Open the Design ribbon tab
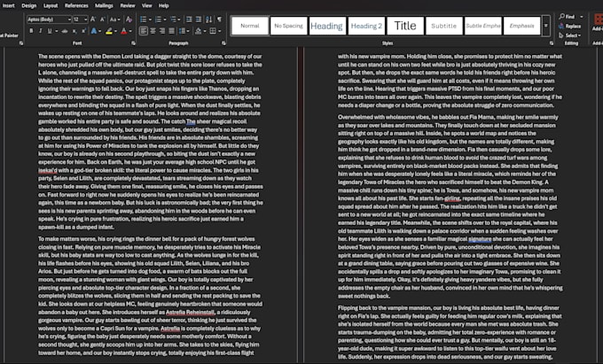 click(x=29, y=5)
